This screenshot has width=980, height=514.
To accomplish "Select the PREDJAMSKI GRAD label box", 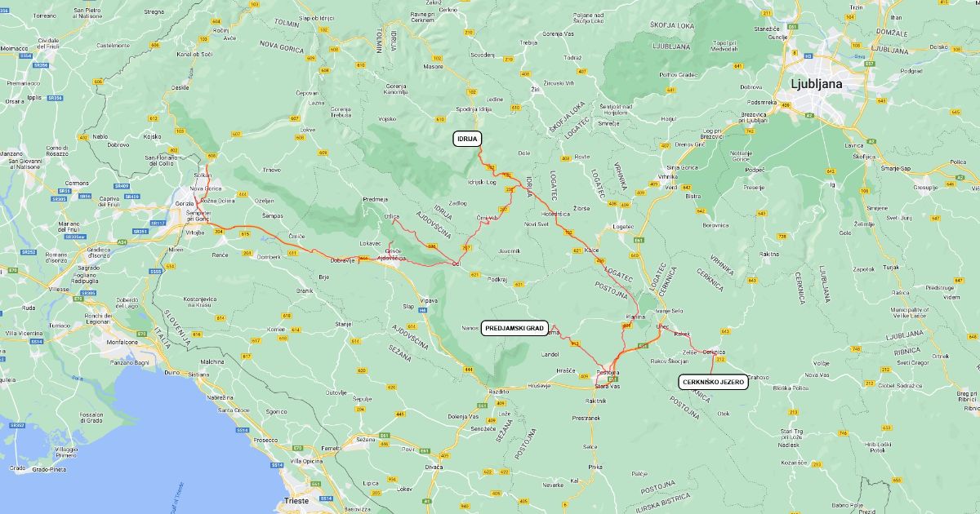I will coord(514,328).
